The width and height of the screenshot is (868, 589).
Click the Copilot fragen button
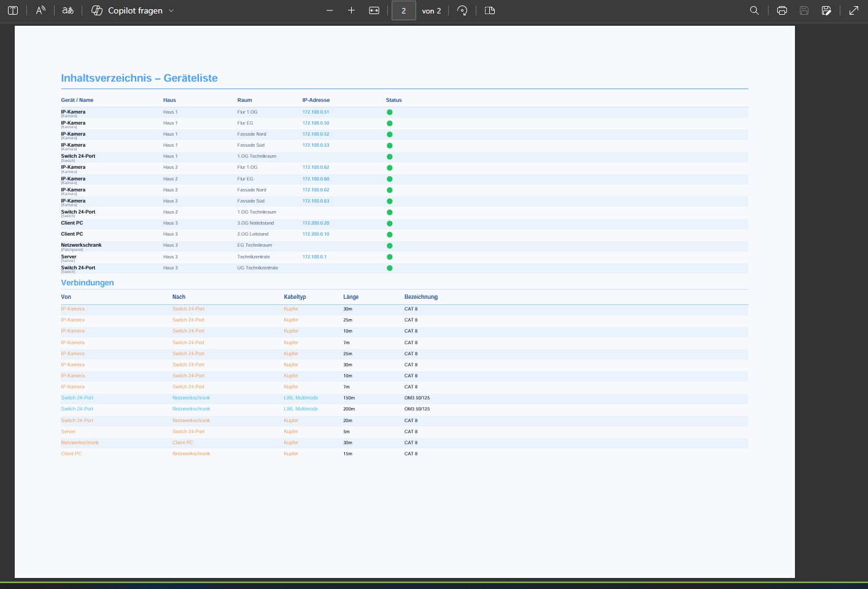pos(127,10)
